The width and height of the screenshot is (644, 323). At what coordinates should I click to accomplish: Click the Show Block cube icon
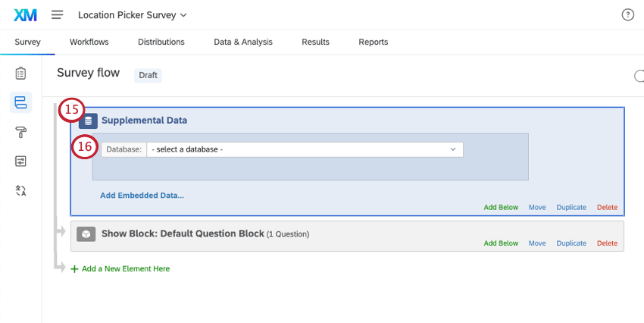click(86, 234)
